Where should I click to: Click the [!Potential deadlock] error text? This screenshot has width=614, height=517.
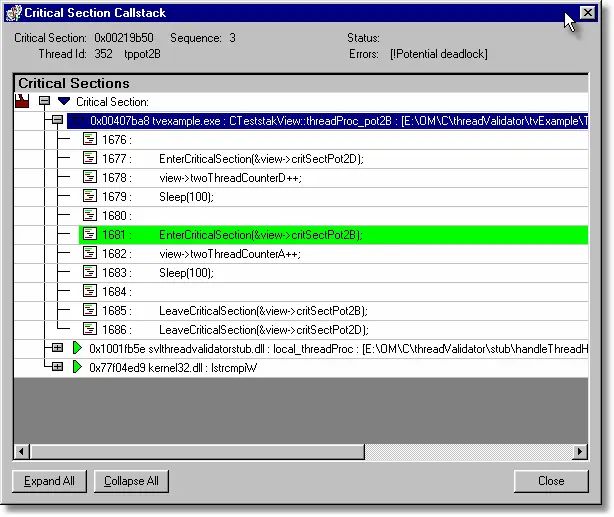pyautogui.click(x=439, y=54)
